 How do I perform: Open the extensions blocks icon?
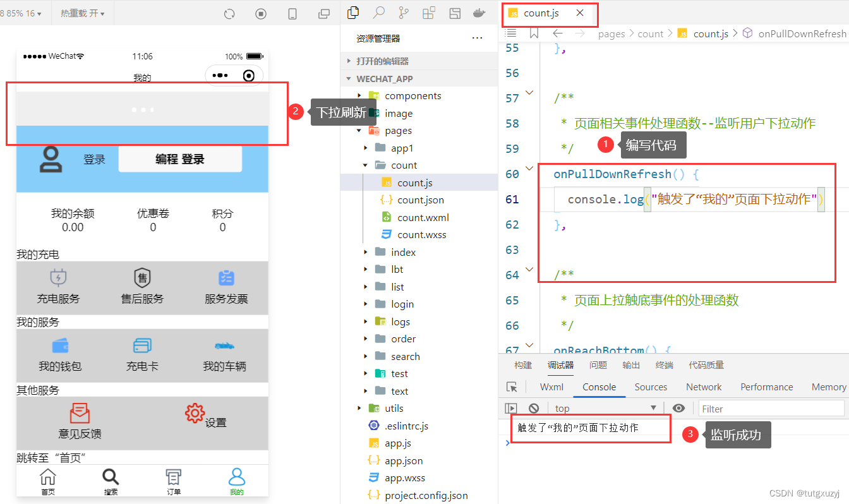(429, 13)
